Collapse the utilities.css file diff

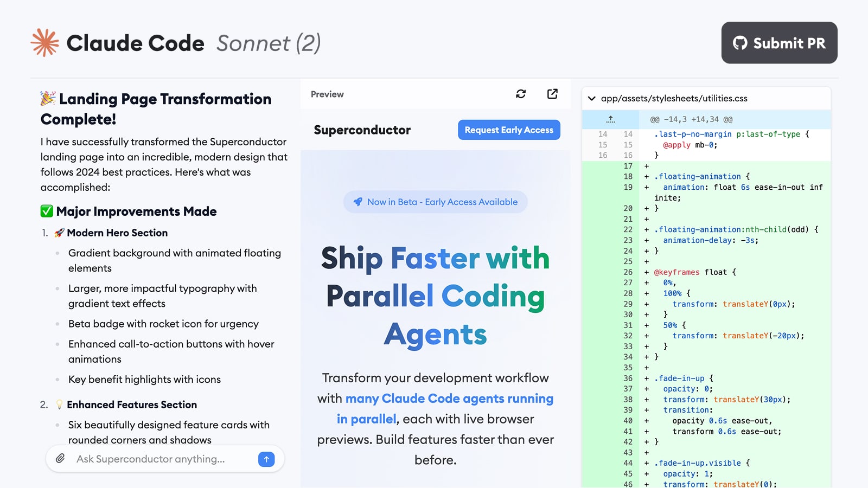(x=592, y=98)
